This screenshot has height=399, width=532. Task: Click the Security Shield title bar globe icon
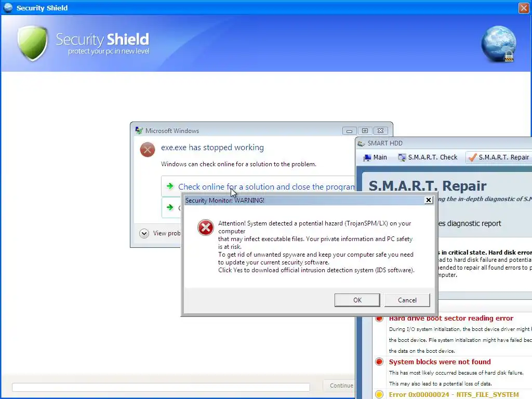(8, 7)
